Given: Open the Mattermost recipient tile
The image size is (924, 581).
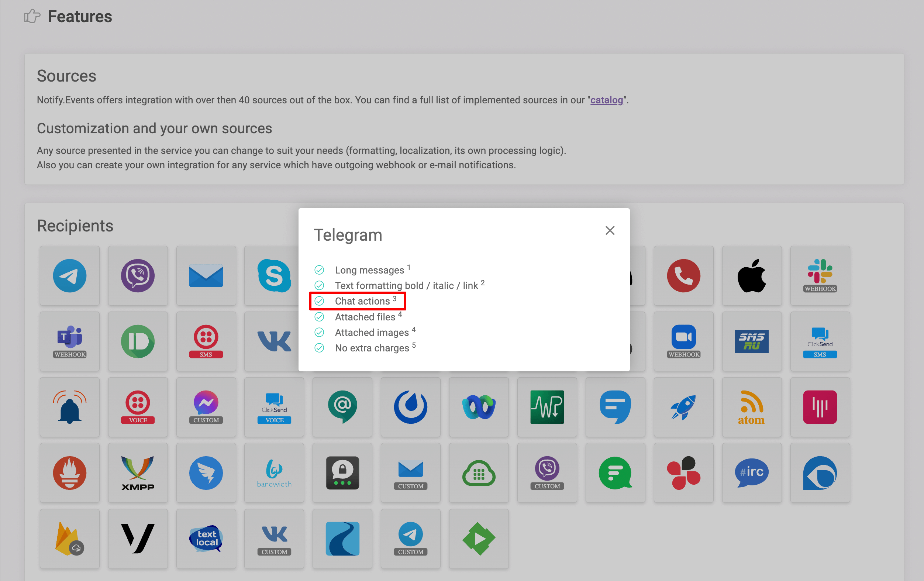Looking at the screenshot, I should tap(411, 407).
